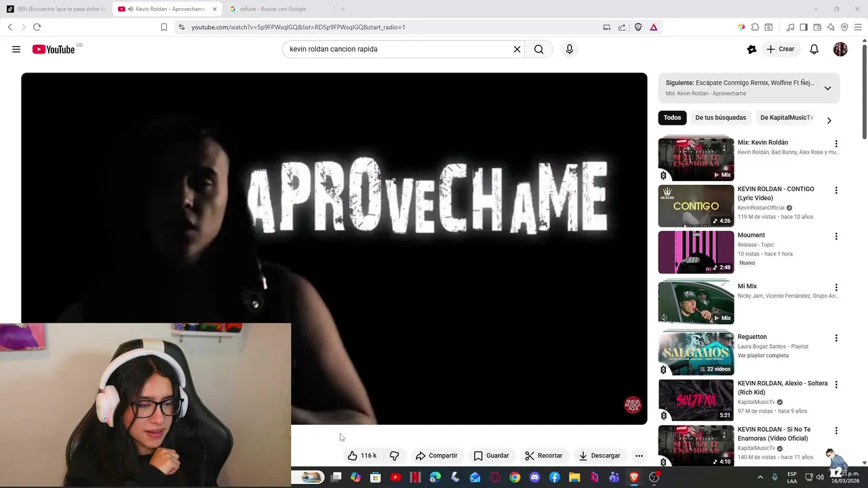868x488 pixels.
Task: Open options for the Moument video
Action: tap(836, 237)
